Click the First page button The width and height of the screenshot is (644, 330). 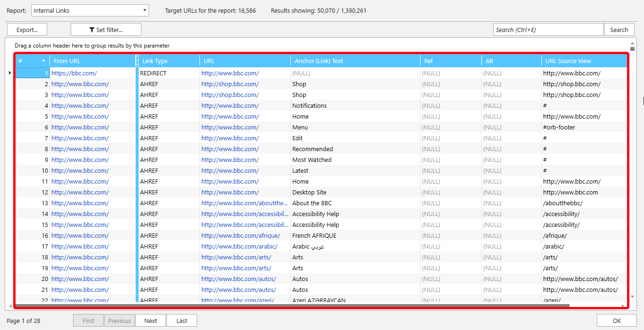[x=89, y=321]
